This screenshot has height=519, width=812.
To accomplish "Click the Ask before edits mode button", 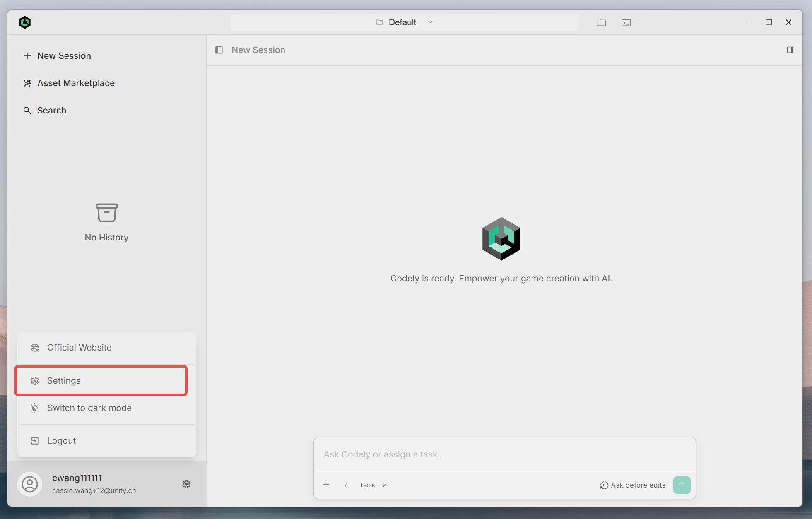I will (633, 485).
